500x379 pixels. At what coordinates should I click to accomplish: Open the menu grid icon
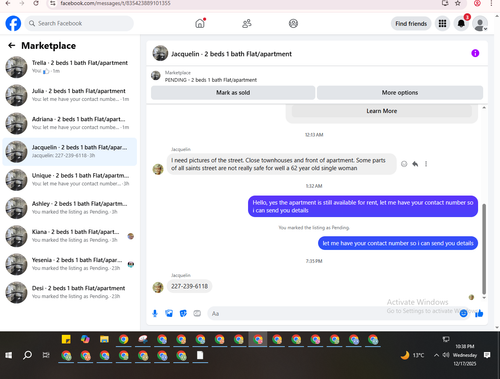click(x=442, y=23)
